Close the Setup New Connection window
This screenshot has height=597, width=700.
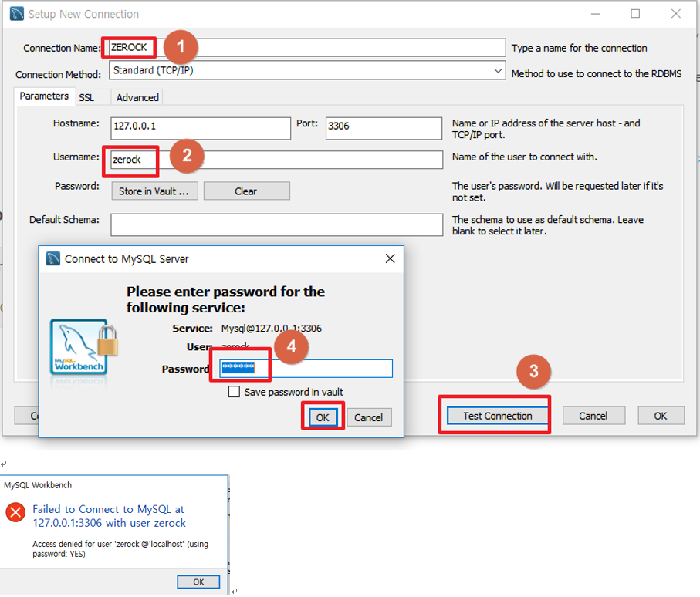tap(676, 14)
